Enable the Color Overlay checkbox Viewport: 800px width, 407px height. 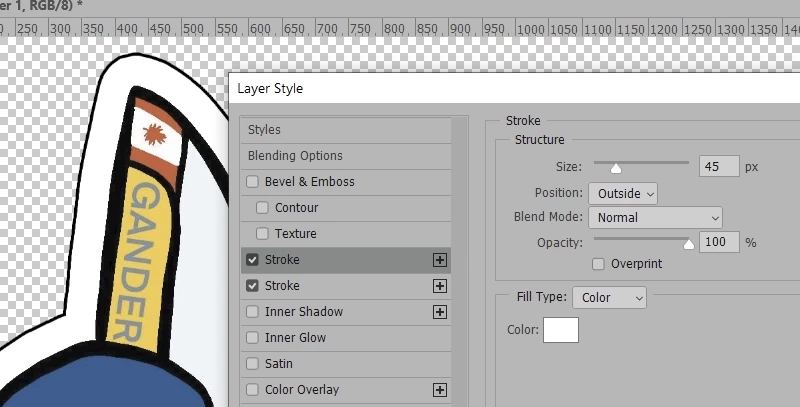click(252, 390)
